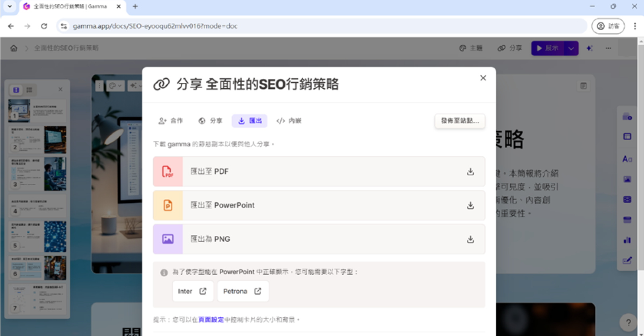Screen dimensions: 644x336
Task: Reload the page
Action: (44, 26)
